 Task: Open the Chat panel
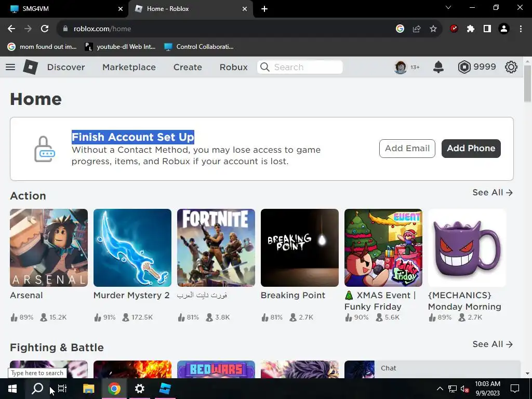447,369
